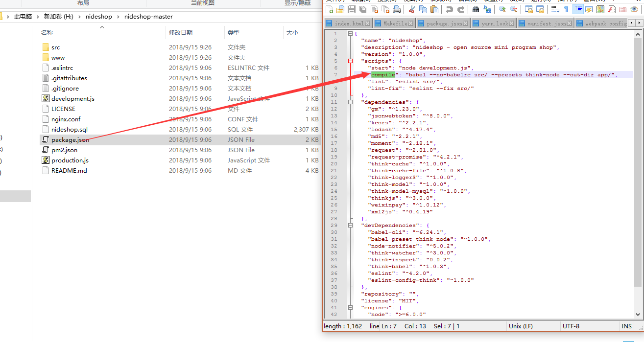
Task: Select the src folder in Explorer
Action: [55, 47]
